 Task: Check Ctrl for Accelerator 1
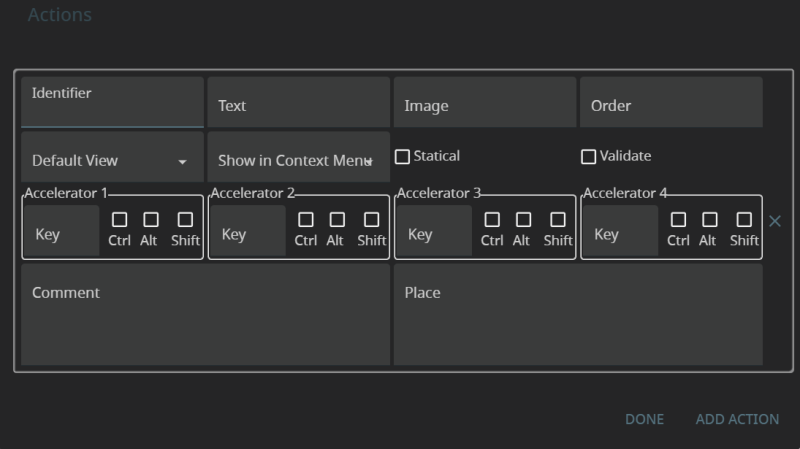(x=119, y=220)
